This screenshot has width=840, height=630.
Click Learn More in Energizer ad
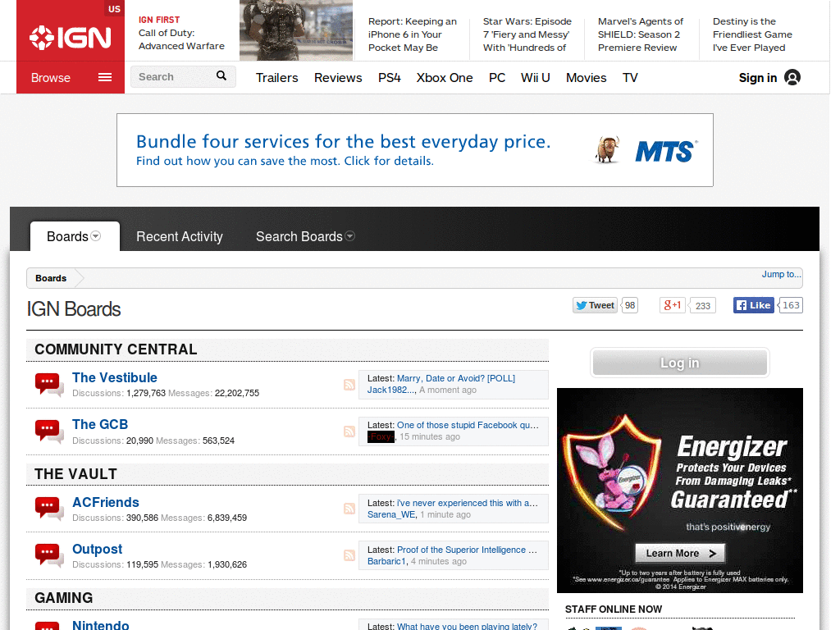coord(680,554)
